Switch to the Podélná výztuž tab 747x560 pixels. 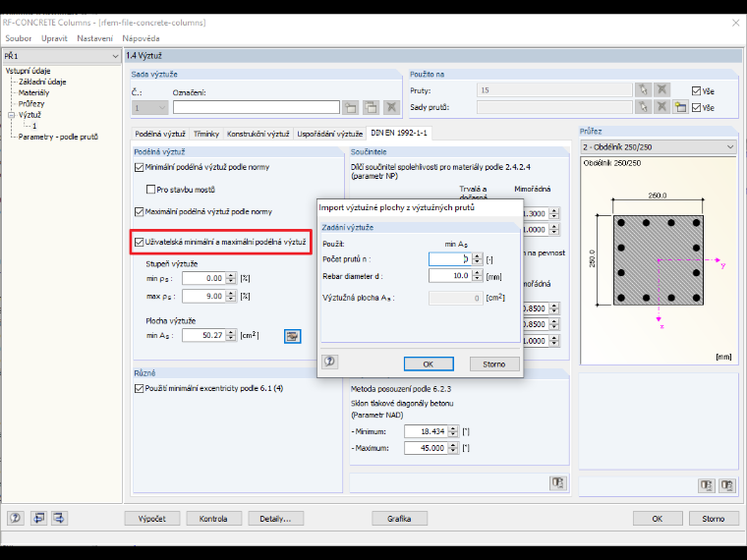(x=160, y=134)
